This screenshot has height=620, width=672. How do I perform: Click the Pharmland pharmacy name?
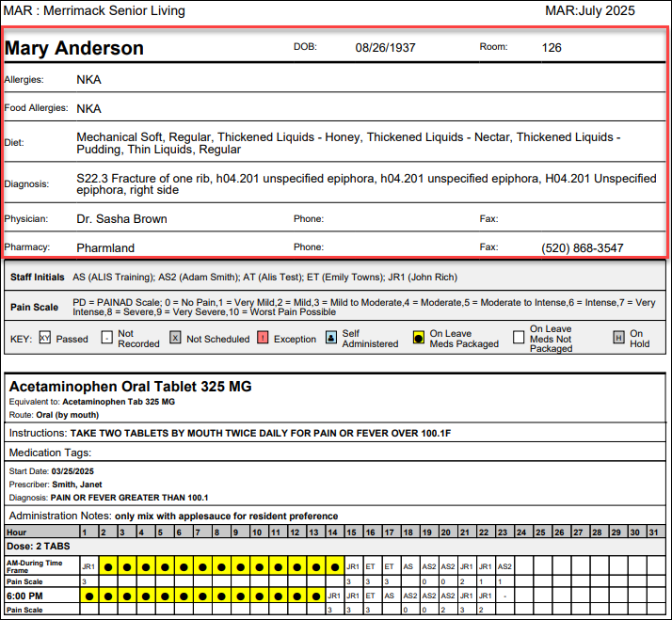pyautogui.click(x=105, y=247)
